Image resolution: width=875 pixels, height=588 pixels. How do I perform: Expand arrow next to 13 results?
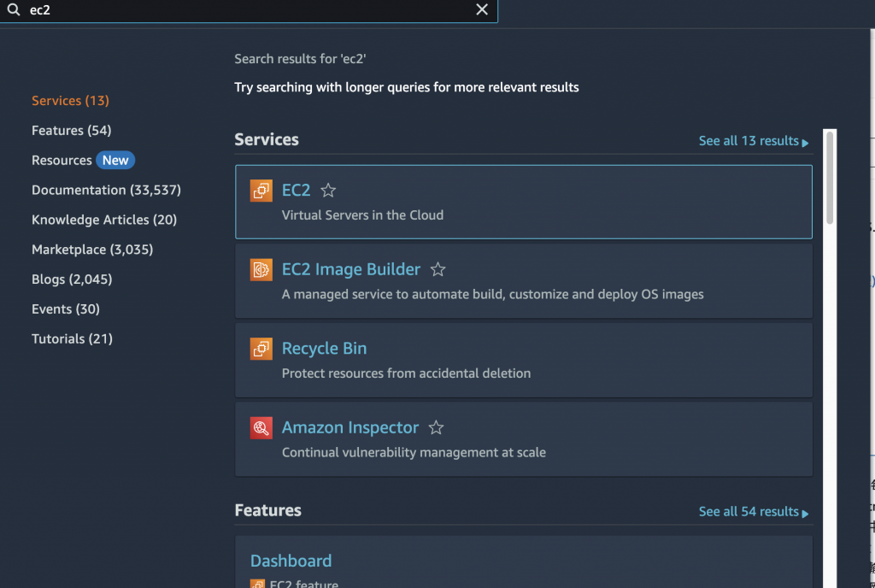(x=805, y=143)
